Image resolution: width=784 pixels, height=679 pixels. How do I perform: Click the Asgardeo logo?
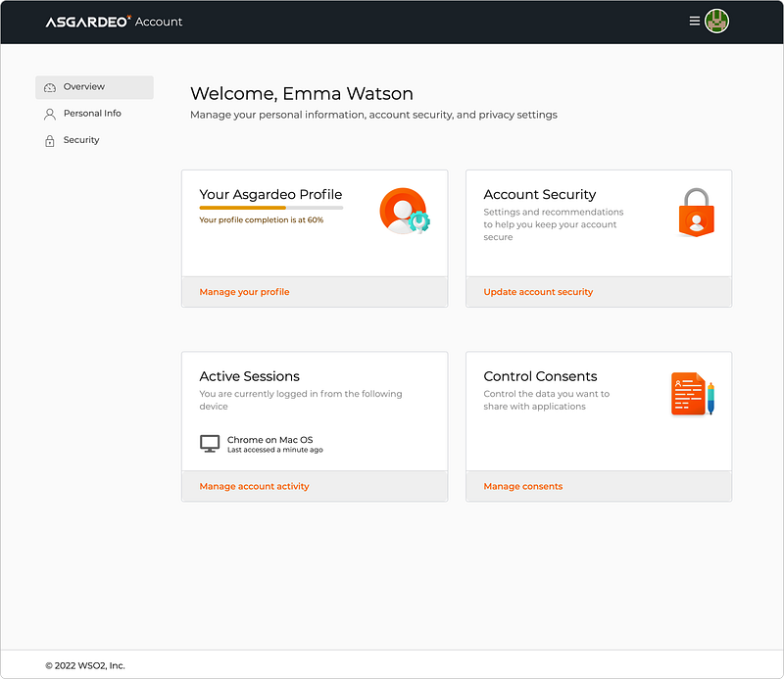[88, 22]
